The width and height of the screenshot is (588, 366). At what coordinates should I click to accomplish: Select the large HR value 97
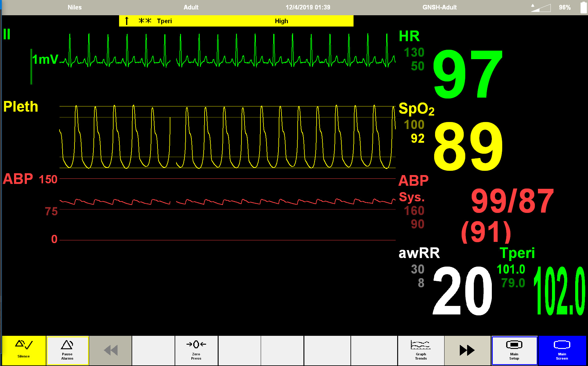467,75
